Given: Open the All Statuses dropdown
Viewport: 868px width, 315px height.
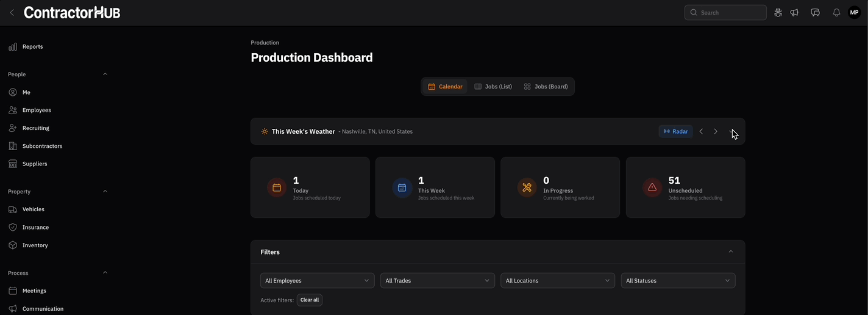Looking at the screenshot, I should (678, 281).
